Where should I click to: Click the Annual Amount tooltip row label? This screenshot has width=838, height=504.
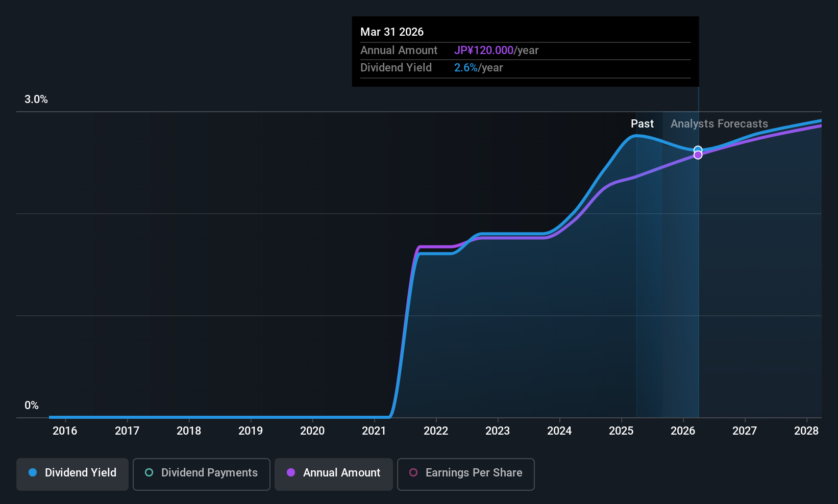399,51
